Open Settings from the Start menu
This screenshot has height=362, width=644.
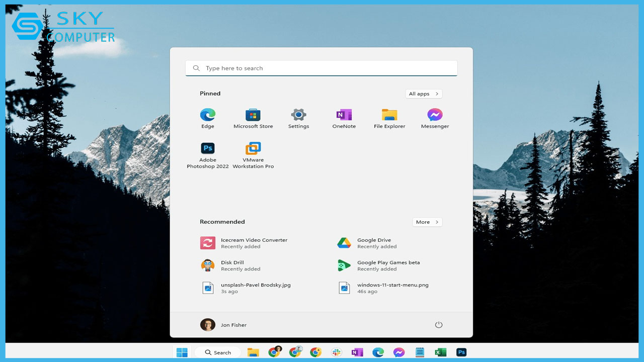pos(299,116)
